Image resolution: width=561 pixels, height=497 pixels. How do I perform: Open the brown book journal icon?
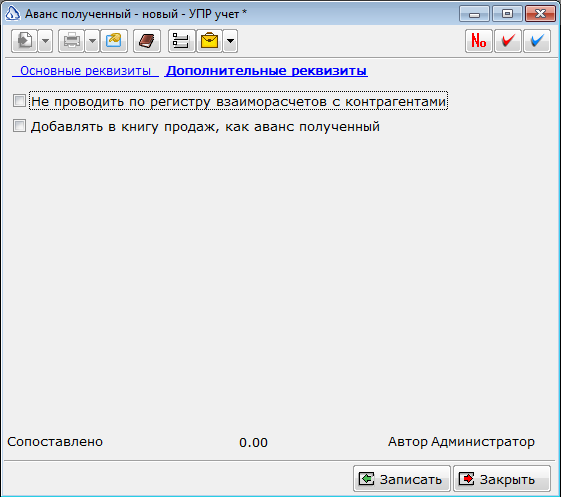(147, 41)
